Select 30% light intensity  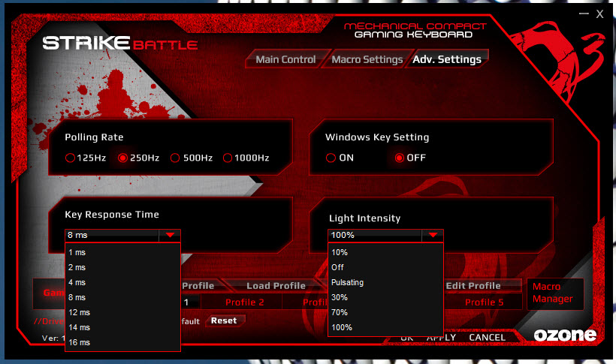tap(386, 297)
